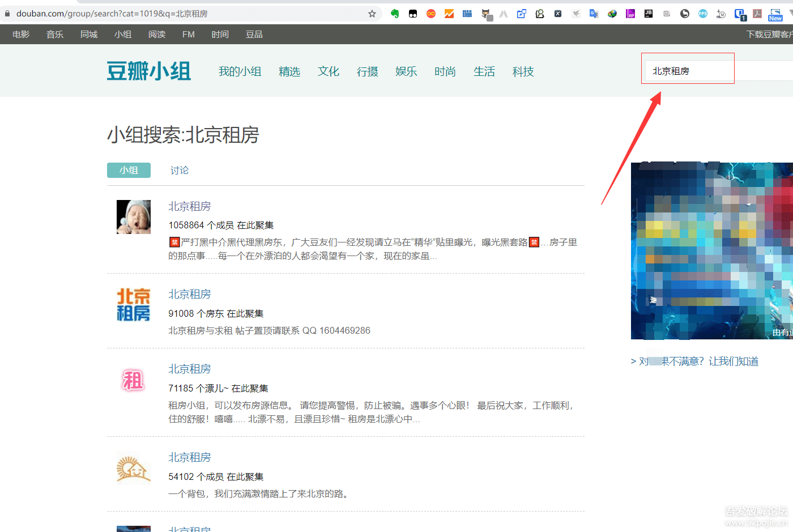Open the orange-blue 北京租房 logo avatar
The image size is (793, 532).
(134, 305)
